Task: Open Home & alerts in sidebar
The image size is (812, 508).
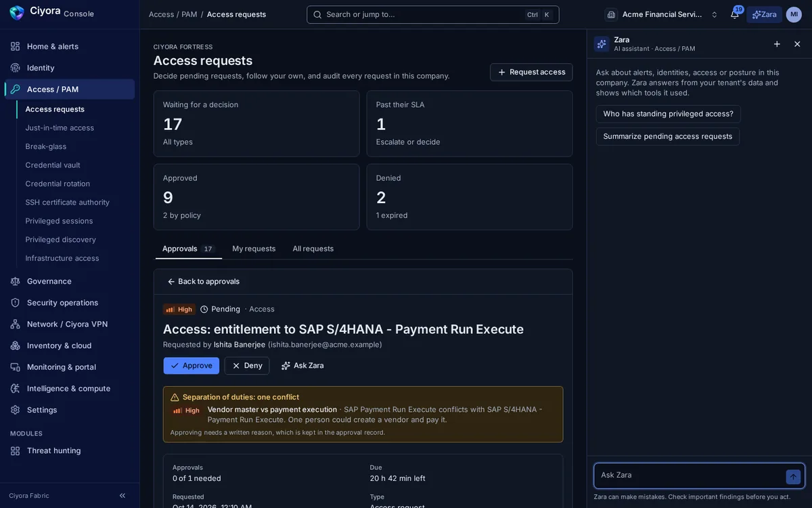Action: coord(70,46)
